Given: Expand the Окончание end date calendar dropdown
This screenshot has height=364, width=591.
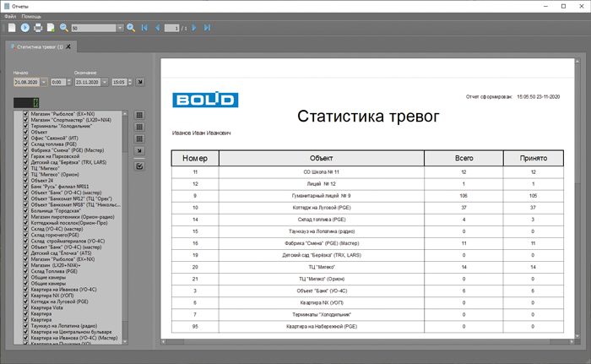Looking at the screenshot, I should 105,82.
